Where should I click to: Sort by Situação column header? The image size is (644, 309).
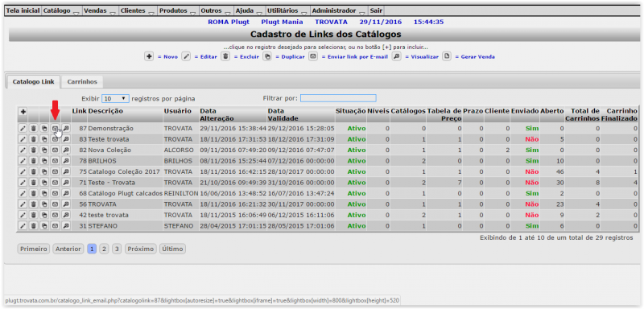click(350, 114)
